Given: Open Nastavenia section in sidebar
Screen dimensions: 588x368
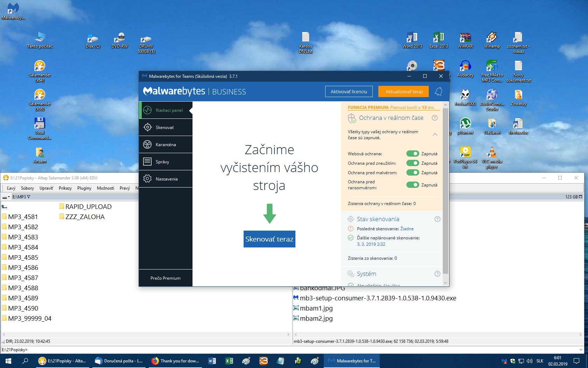Looking at the screenshot, I should click(x=166, y=179).
